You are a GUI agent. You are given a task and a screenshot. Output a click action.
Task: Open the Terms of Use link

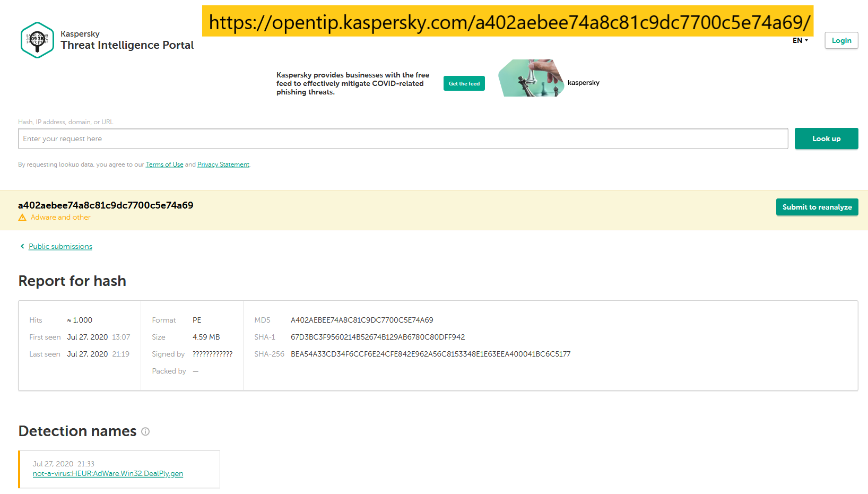[x=164, y=164]
